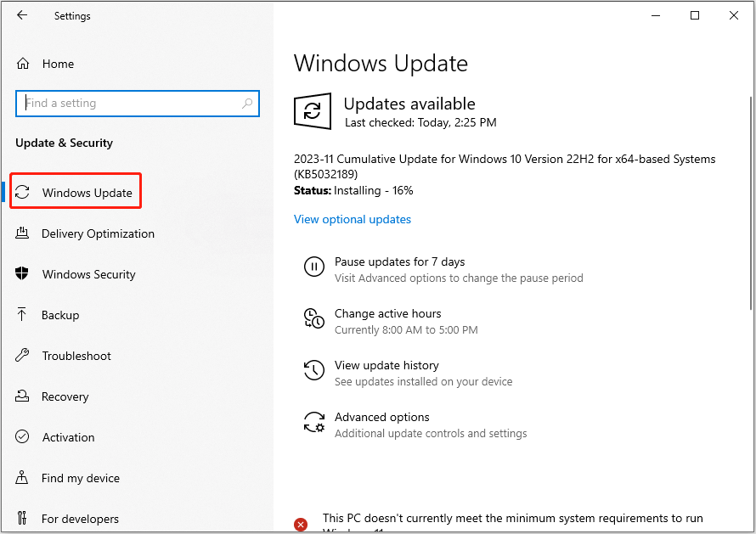Open For developers settings
Viewport: 756px width, 534px height.
pyautogui.click(x=80, y=519)
